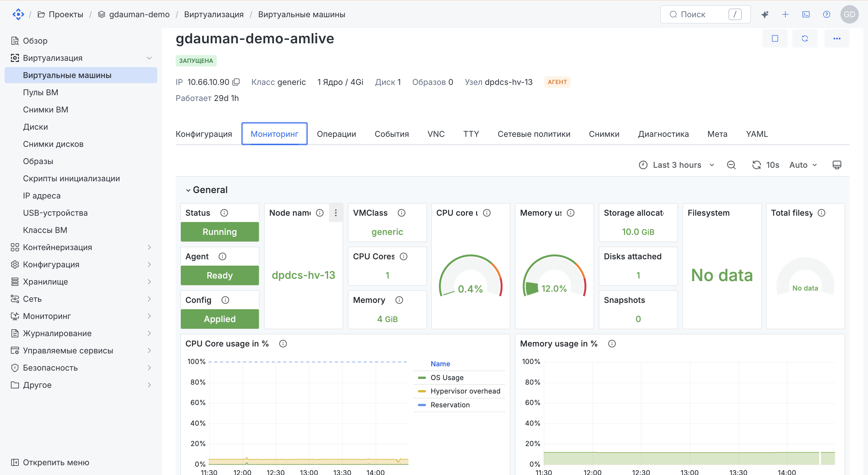The image size is (868, 475).
Task: Switch to the YAML tab
Action: tap(757, 134)
